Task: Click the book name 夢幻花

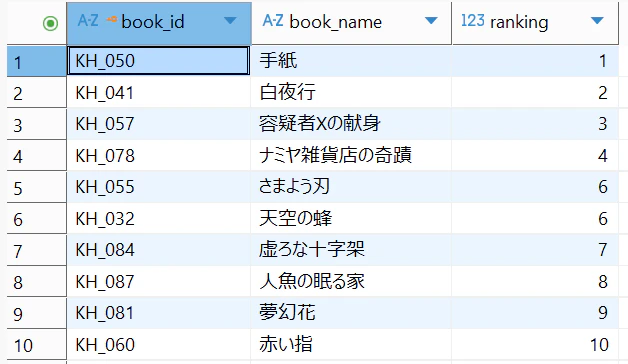Action: tap(287, 313)
